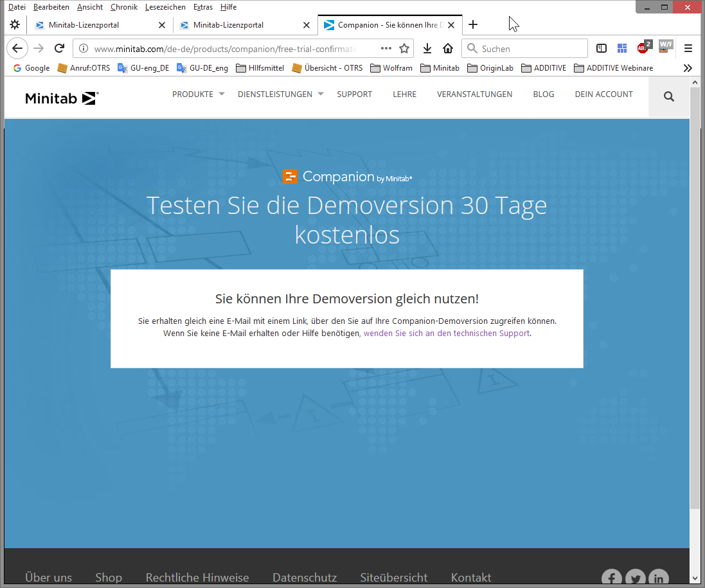The width and height of the screenshot is (705, 588).
Task: Expand the Wolfram bookmark folder
Action: coord(391,68)
